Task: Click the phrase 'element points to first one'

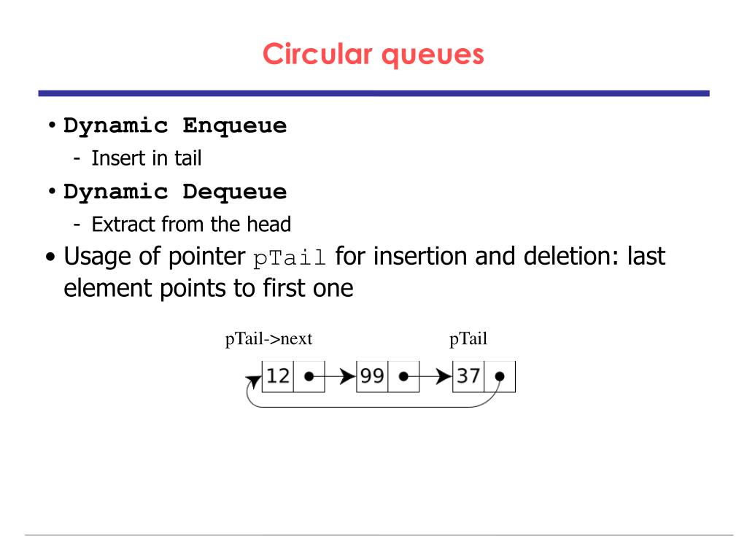Action: pyautogui.click(x=209, y=289)
